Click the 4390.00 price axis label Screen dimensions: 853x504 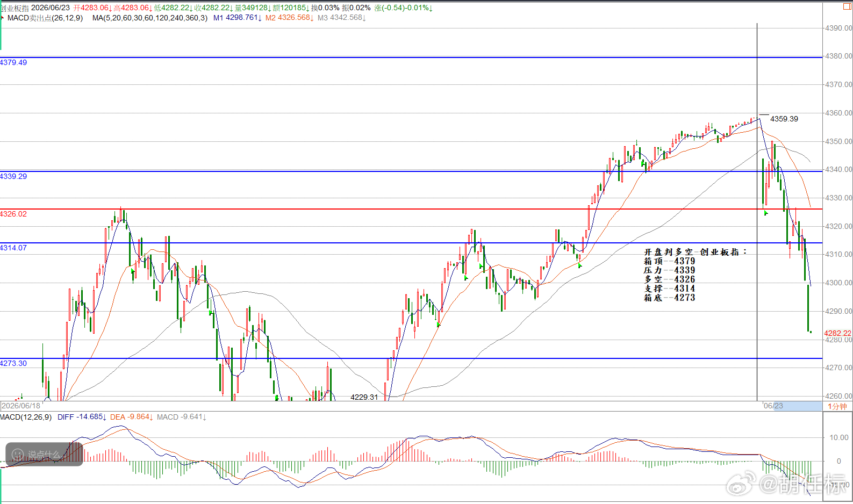(x=839, y=28)
